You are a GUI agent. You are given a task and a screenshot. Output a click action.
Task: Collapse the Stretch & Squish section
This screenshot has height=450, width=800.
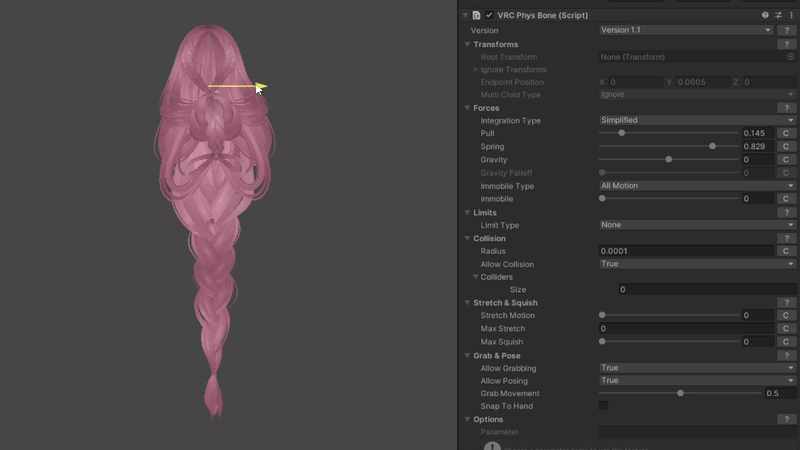tap(467, 303)
